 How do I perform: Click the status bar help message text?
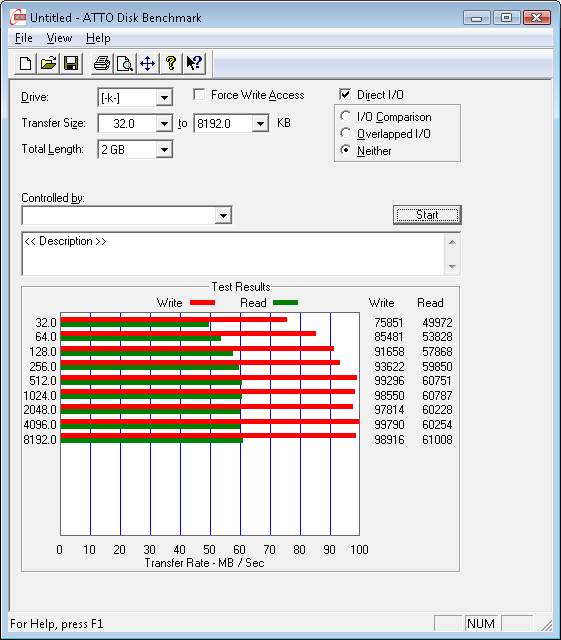[57, 624]
